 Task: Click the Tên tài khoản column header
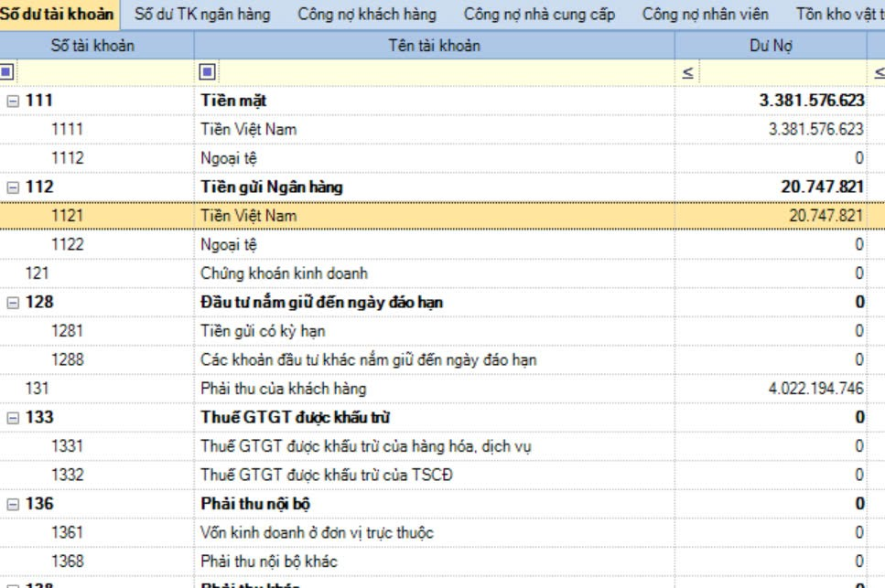point(435,46)
